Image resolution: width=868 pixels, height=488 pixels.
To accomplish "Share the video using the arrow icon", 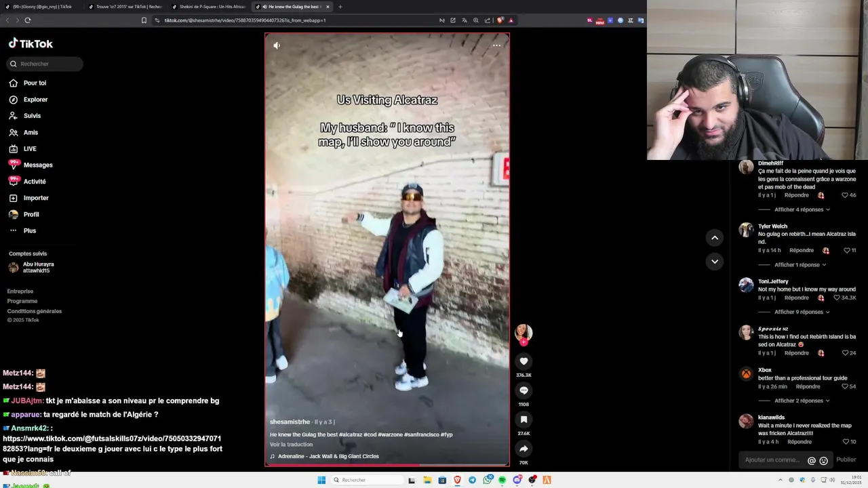I will (x=524, y=449).
